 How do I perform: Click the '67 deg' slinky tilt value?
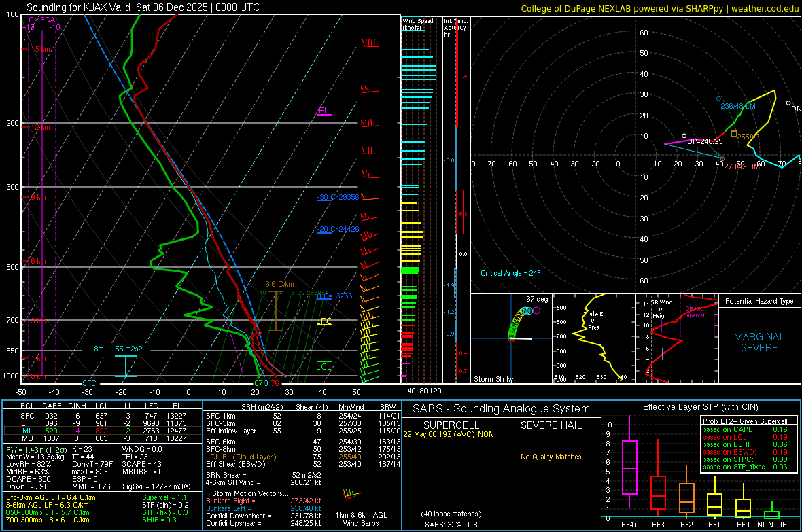coord(536,299)
